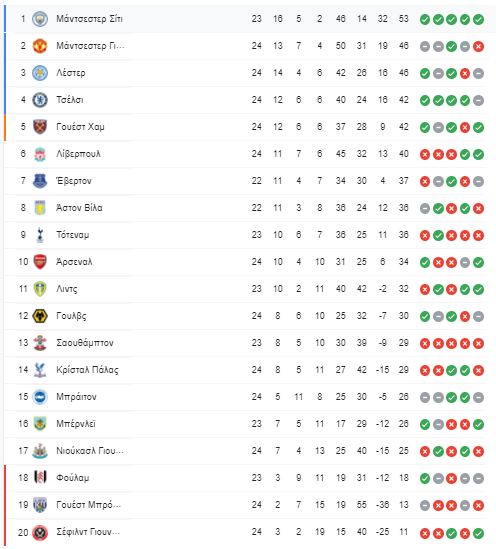The image size is (496, 549).
Task: Open the Έβερτον team page
Action: 74,181
